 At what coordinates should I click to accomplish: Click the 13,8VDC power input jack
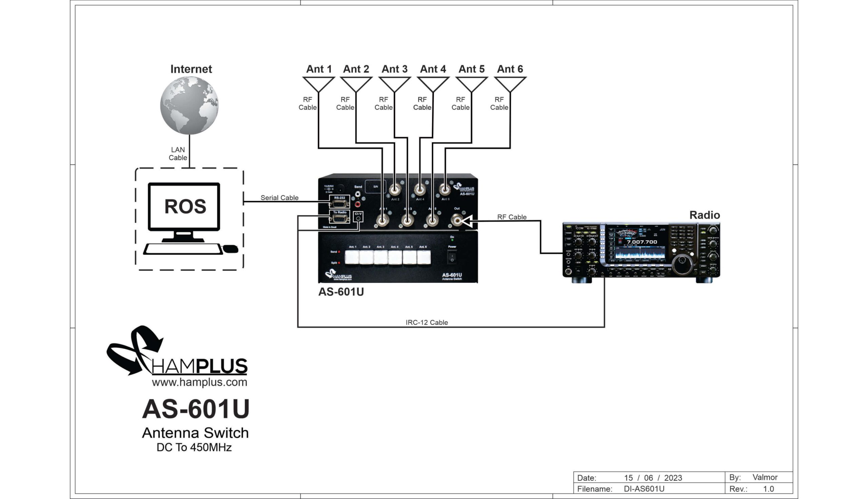[x=340, y=189]
